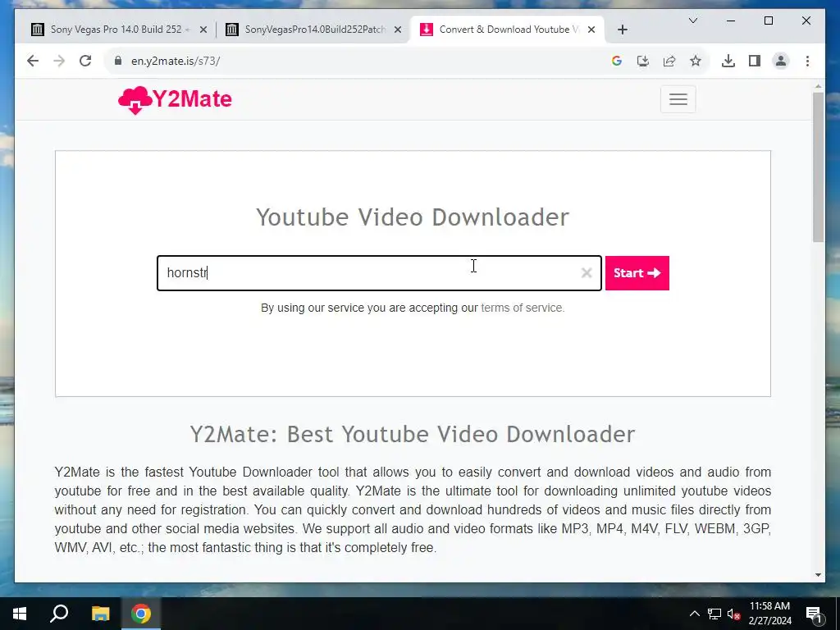Click the browser forward arrow
The height and width of the screenshot is (630, 840).
tap(59, 61)
